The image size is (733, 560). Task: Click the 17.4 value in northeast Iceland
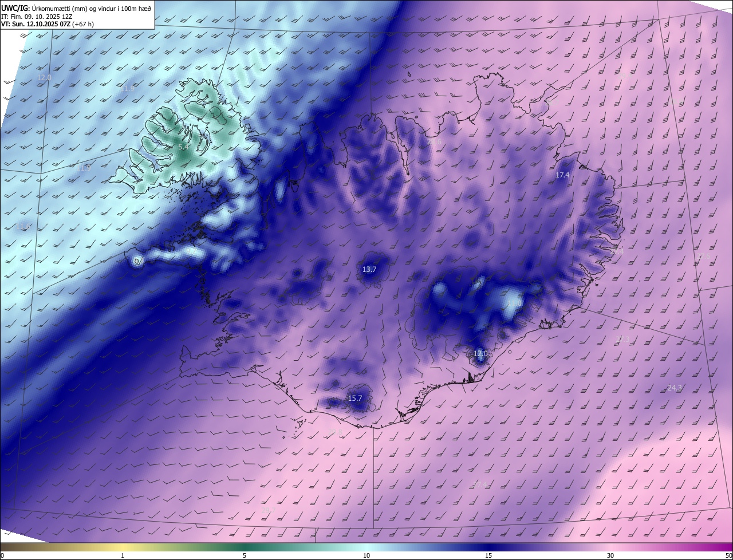tap(562, 175)
